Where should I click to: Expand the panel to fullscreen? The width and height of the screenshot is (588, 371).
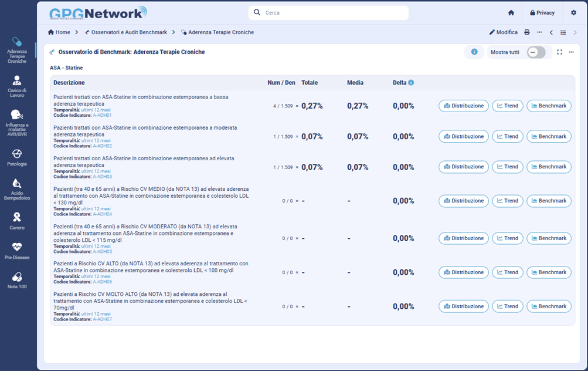point(559,52)
